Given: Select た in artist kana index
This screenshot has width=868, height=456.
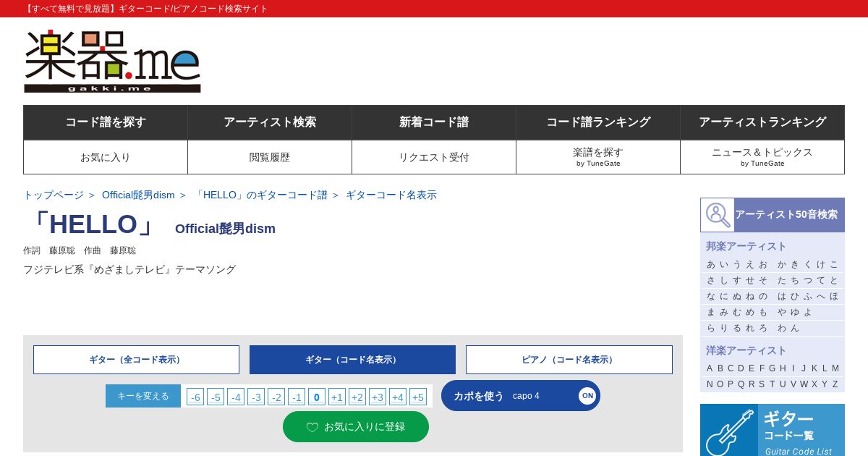Looking at the screenshot, I should tap(782, 280).
